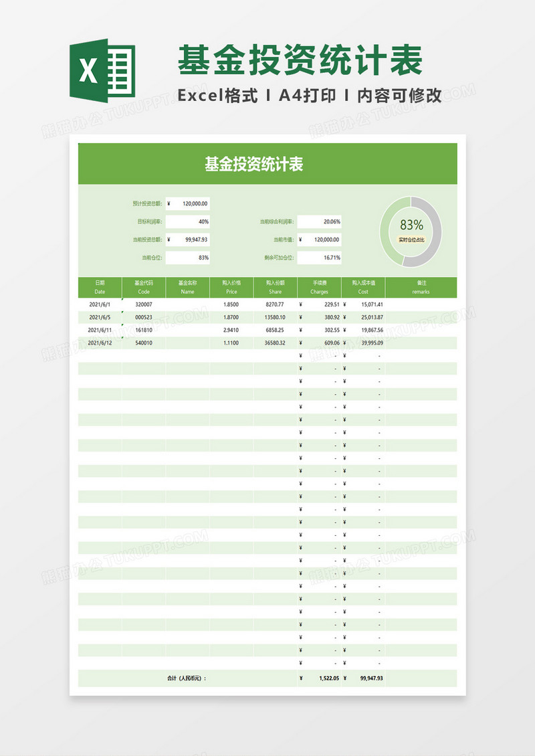Select fund code cell 000523

click(144, 317)
